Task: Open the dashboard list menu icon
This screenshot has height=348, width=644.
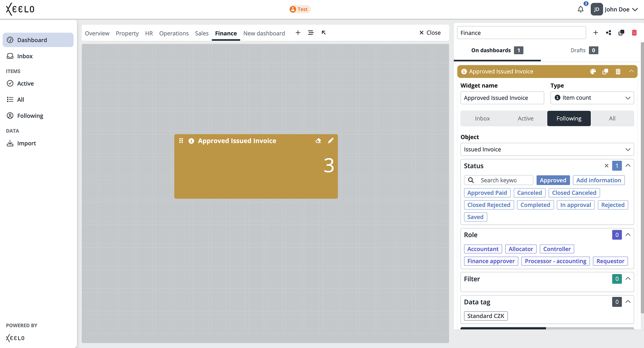Action: tap(311, 33)
